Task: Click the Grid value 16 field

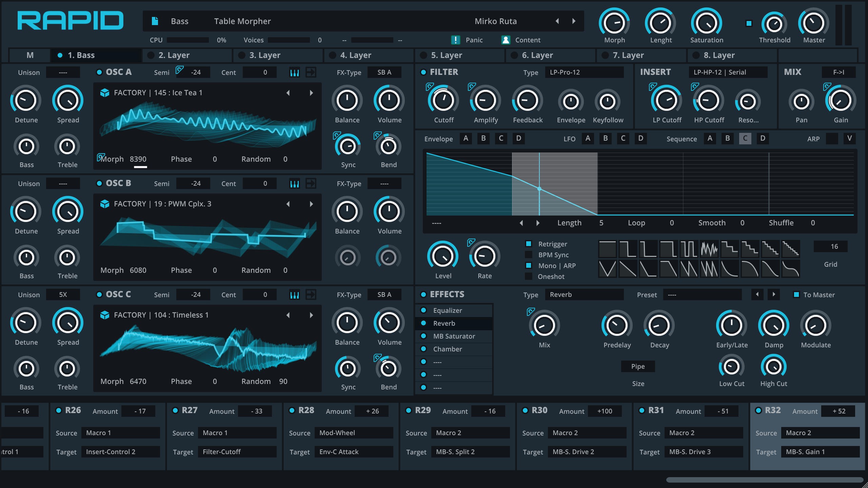Action: tap(830, 246)
